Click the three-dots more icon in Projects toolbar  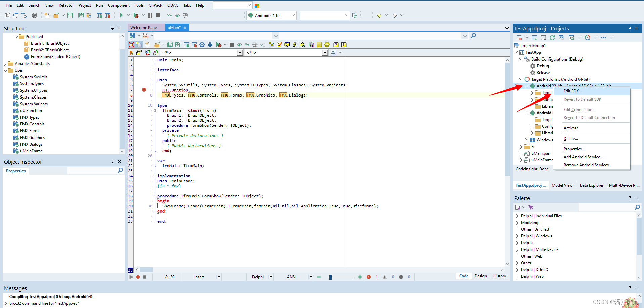[604, 38]
